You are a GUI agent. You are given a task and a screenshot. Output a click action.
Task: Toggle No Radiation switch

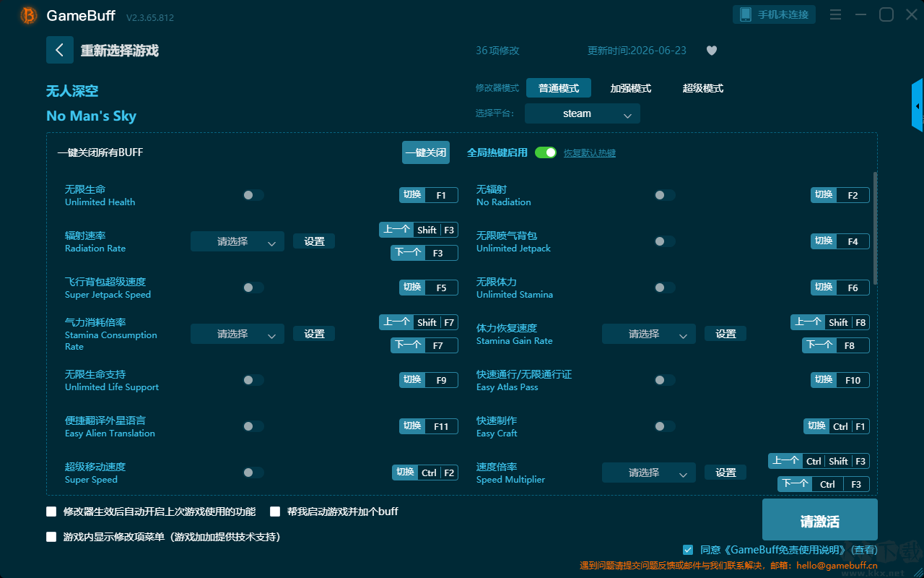click(x=665, y=195)
